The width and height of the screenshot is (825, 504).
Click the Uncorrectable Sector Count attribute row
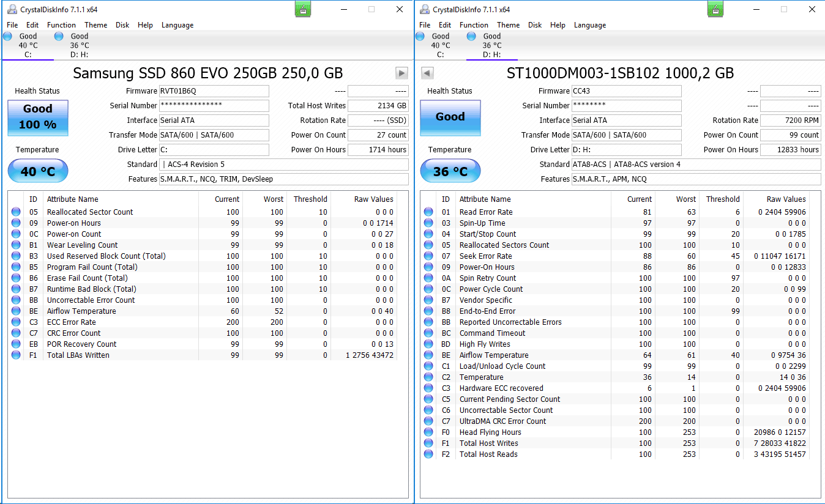tap(615, 410)
